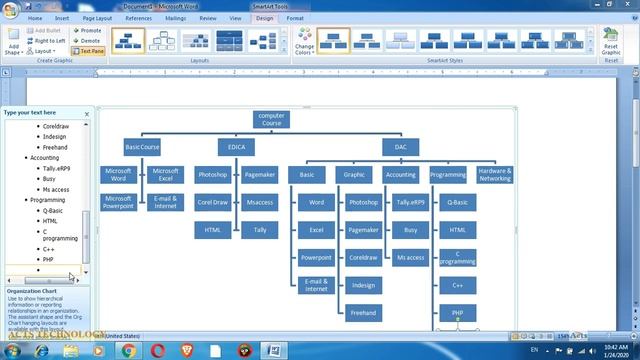The height and width of the screenshot is (360, 640).
Task: Select the second SmartArt style thumbnail
Action: tap(367, 41)
